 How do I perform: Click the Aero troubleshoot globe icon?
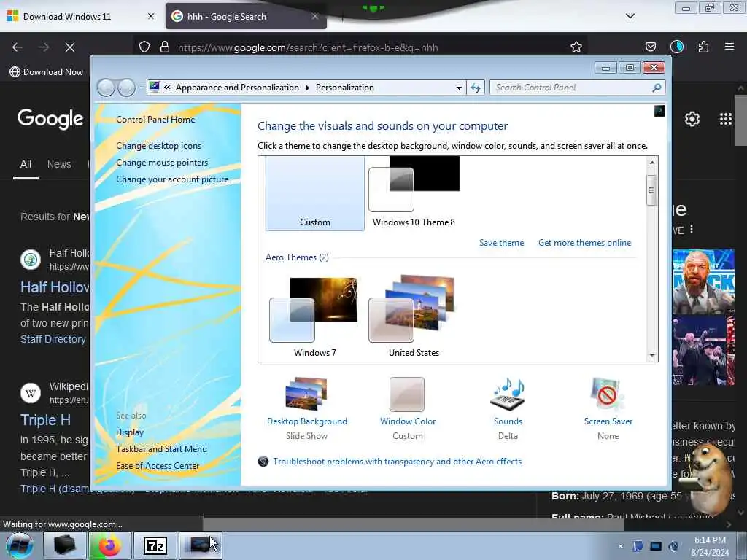pos(263,462)
